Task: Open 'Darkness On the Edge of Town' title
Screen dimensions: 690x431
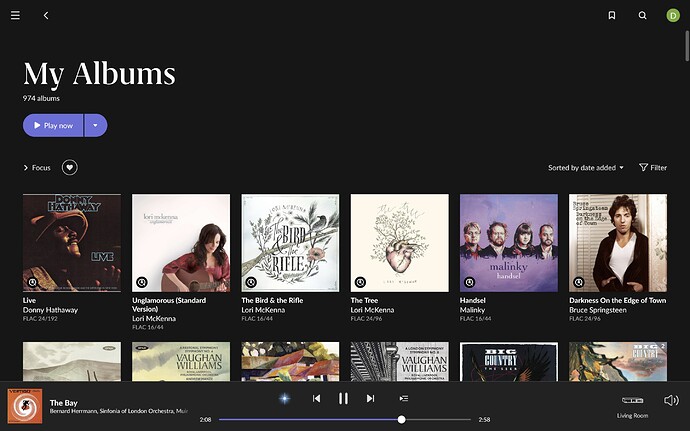Action: coord(617,300)
